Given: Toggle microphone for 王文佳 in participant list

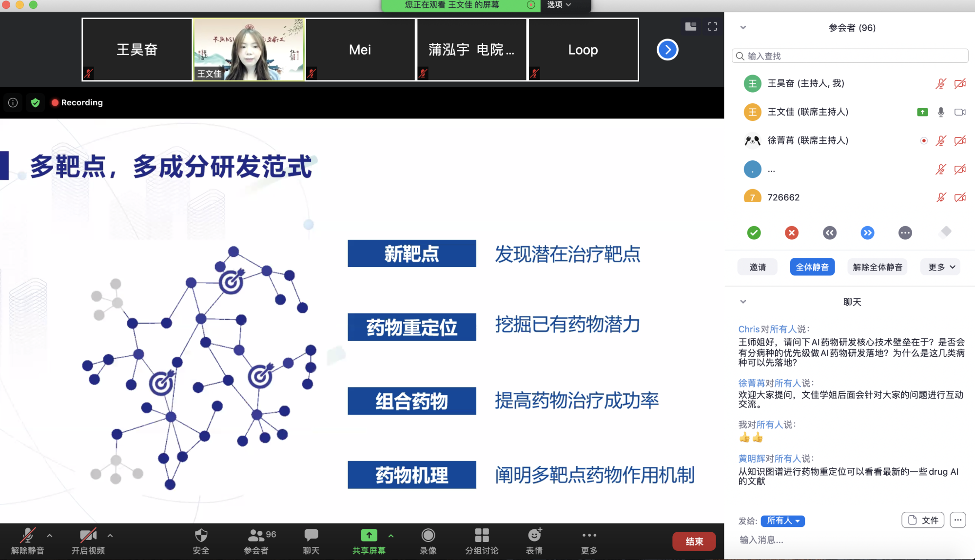Looking at the screenshot, I should 941,112.
